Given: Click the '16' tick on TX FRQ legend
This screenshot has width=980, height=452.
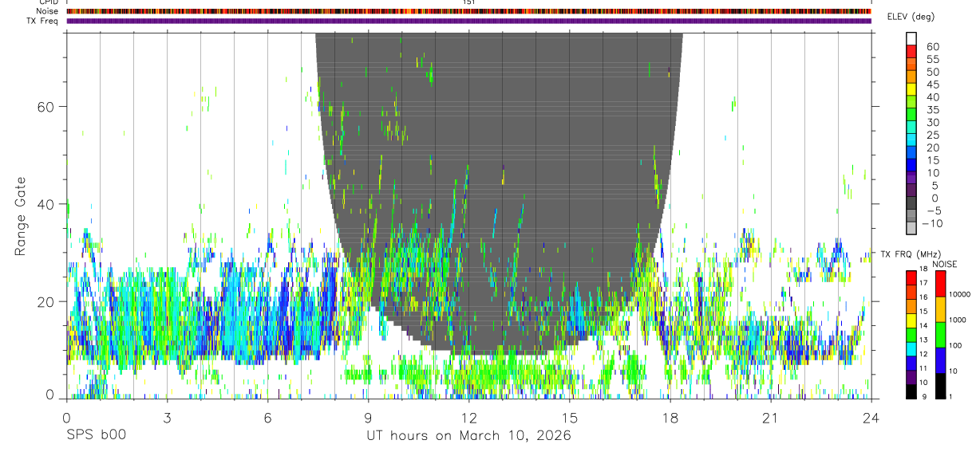Looking at the screenshot, I should tap(923, 297).
